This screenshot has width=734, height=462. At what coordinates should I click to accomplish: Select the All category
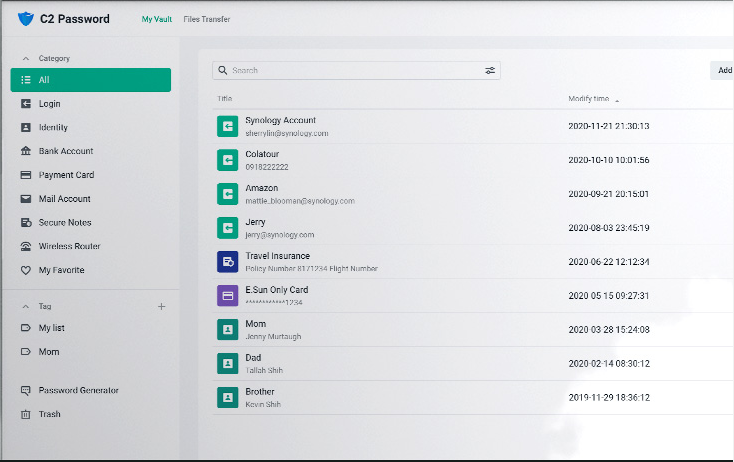click(91, 80)
